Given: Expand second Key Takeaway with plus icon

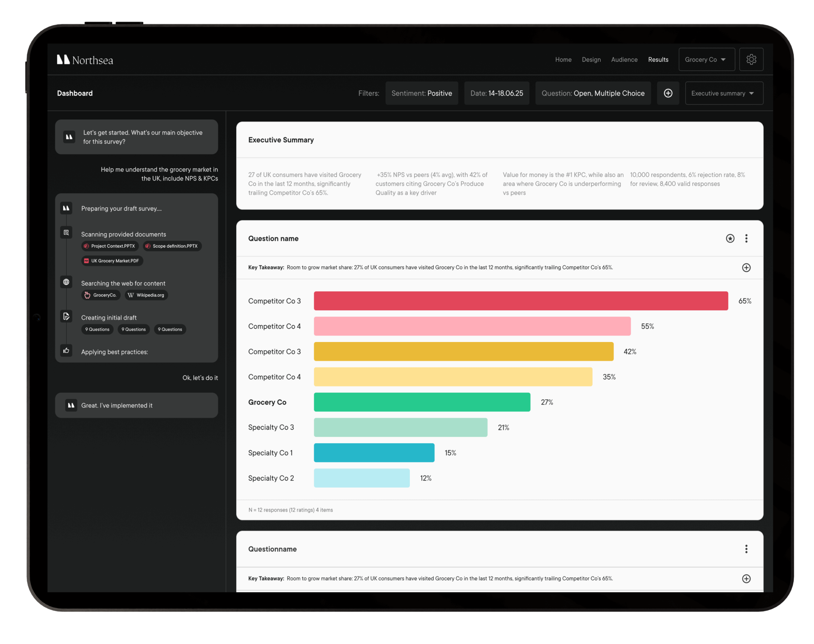Looking at the screenshot, I should pos(746,579).
